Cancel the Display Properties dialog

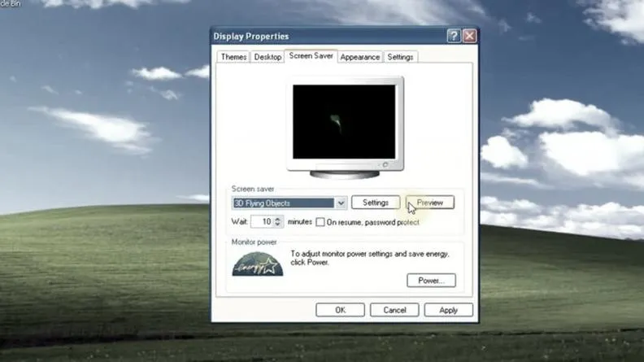coord(394,310)
